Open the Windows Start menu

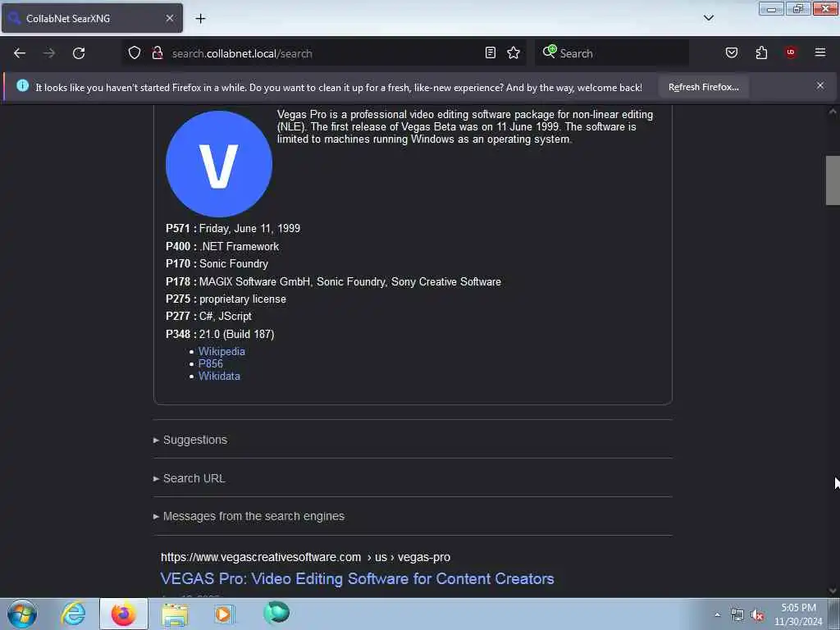click(22, 614)
